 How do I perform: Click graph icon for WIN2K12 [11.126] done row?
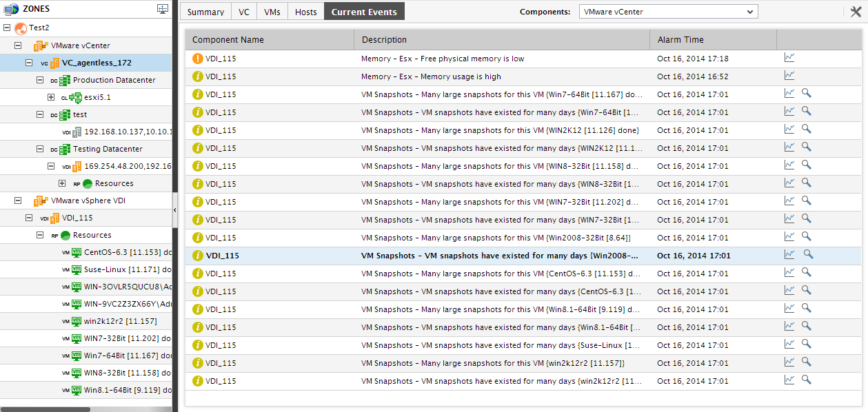[x=789, y=130]
